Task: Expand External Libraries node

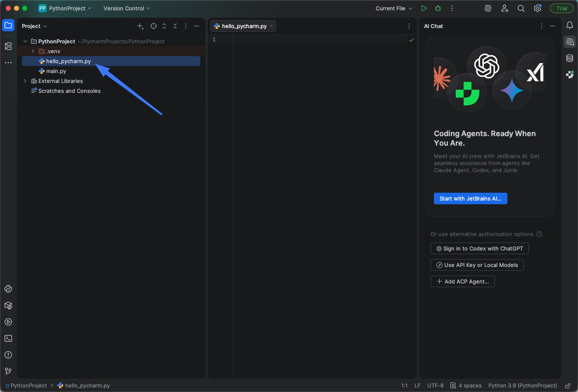Action: [25, 81]
